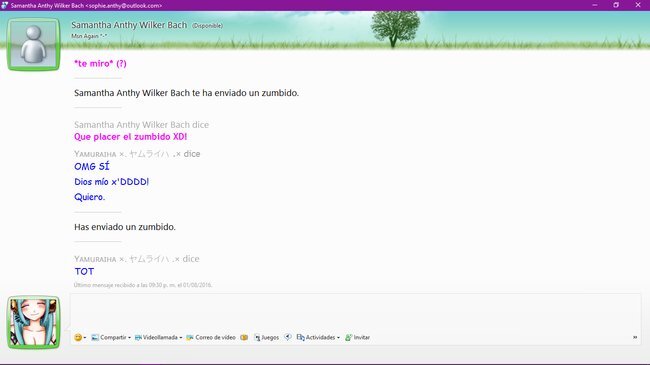Click the Videollamada camera icon
Image resolution: width=650 pixels, height=365 pixels.
click(138, 337)
